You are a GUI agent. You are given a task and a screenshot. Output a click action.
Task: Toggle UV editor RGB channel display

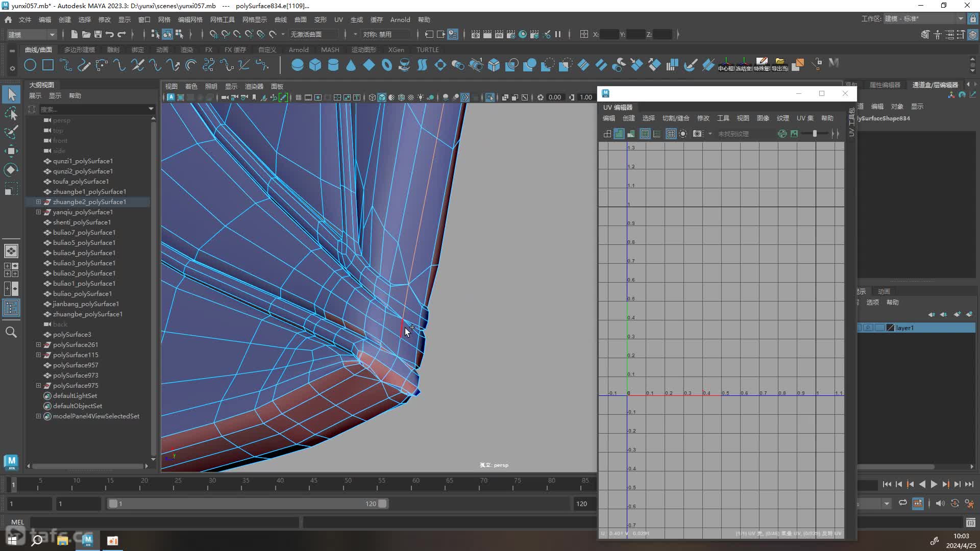pos(782,134)
